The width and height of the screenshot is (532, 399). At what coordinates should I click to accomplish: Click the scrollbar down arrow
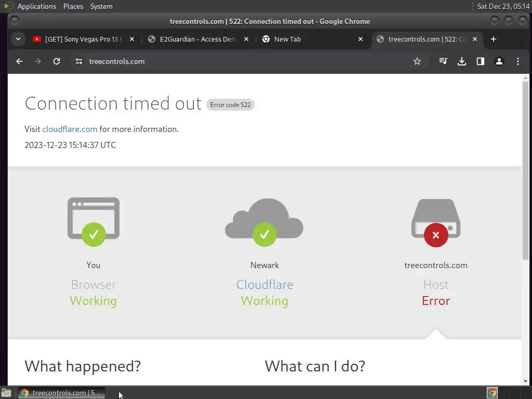tap(526, 381)
